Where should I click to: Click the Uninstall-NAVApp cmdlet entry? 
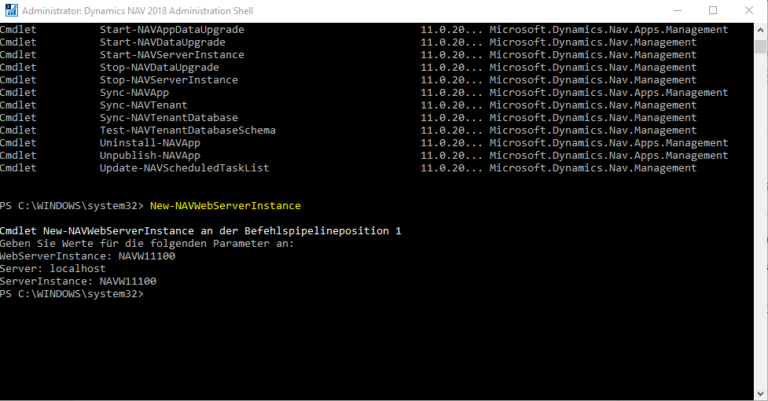pos(150,143)
